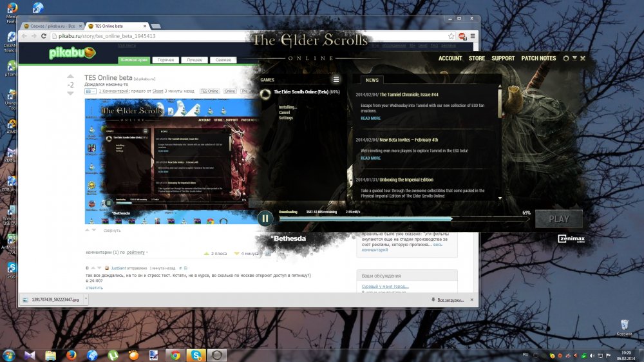Open ACCOUNT in the ESO launcher
This screenshot has height=362, width=644.
tap(450, 59)
